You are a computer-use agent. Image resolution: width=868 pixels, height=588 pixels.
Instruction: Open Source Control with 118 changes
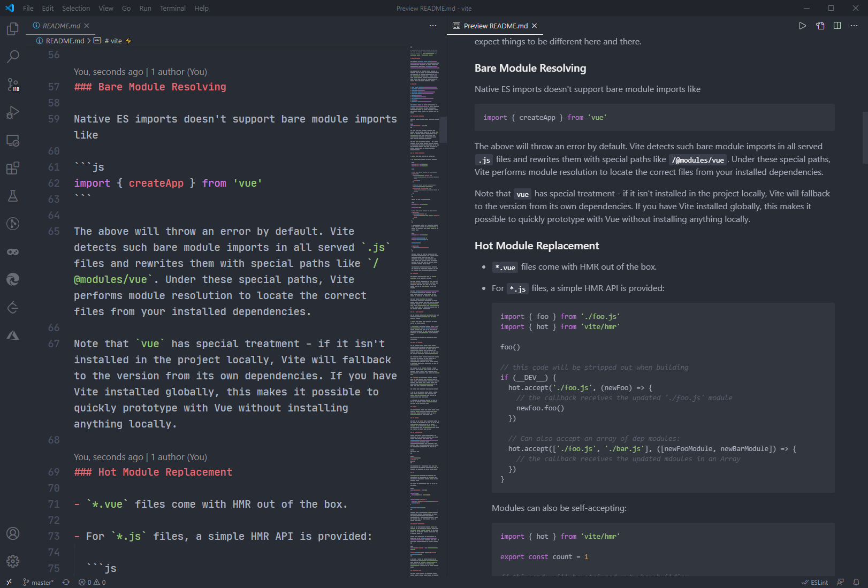click(x=13, y=85)
